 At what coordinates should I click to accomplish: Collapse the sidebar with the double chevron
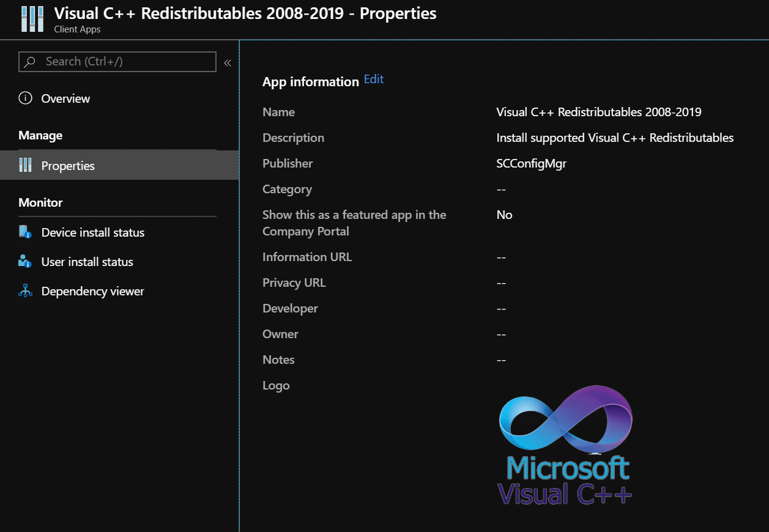point(227,62)
